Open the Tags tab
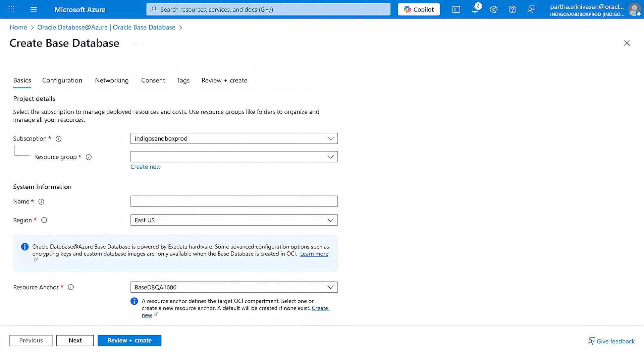This screenshot has width=644, height=362. 183,80
